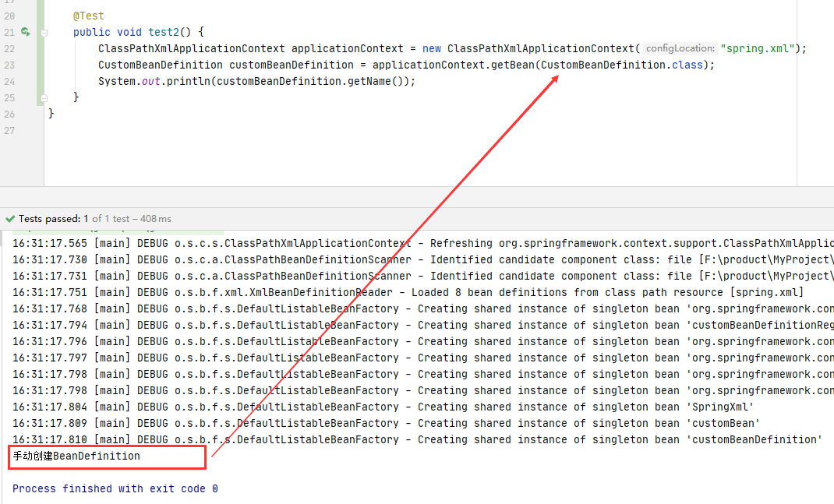Click the XmlBeanDefinitionReader 'Loaded 8 bean definitions' line

click(x=408, y=292)
